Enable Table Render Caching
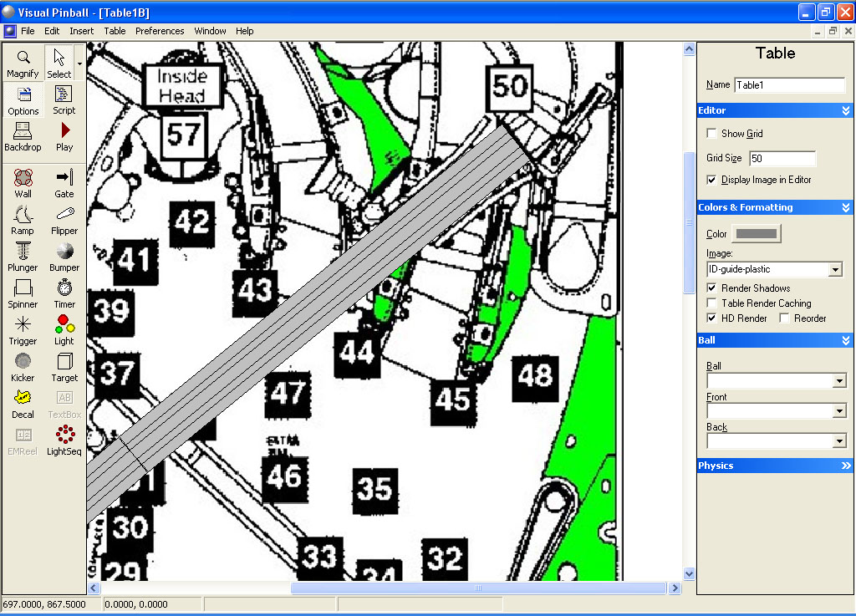 click(711, 303)
